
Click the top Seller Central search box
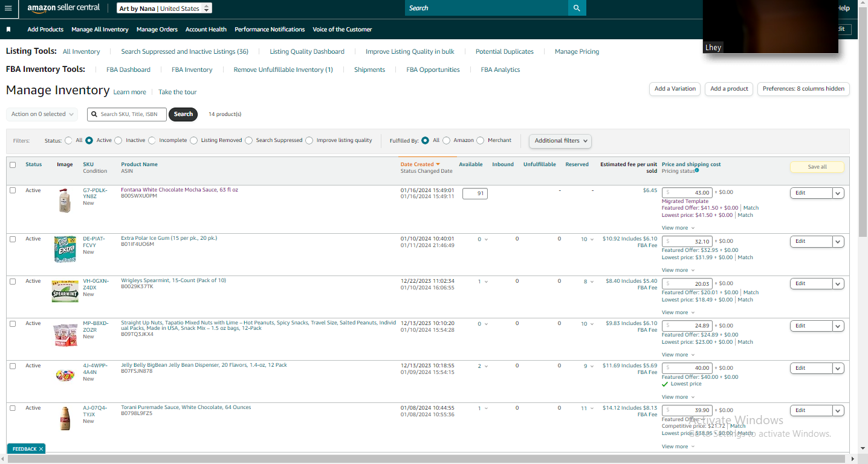487,8
